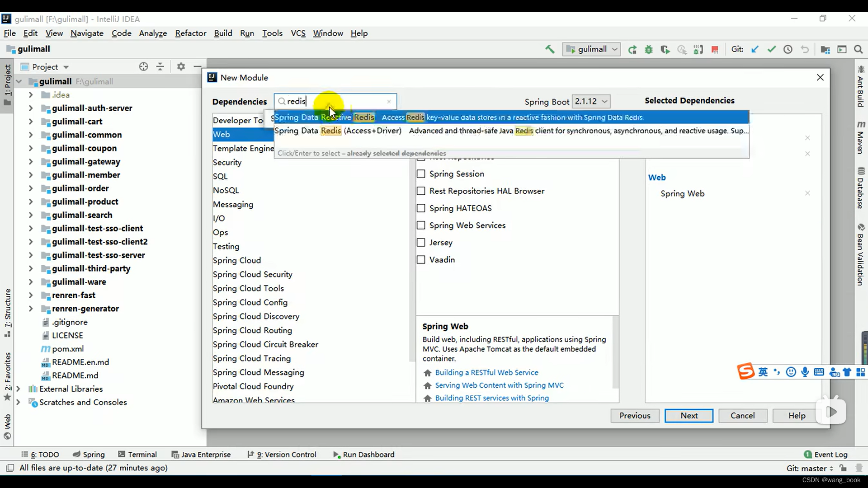Click the locate file target icon
The width and height of the screenshot is (868, 488).
pyautogui.click(x=143, y=66)
